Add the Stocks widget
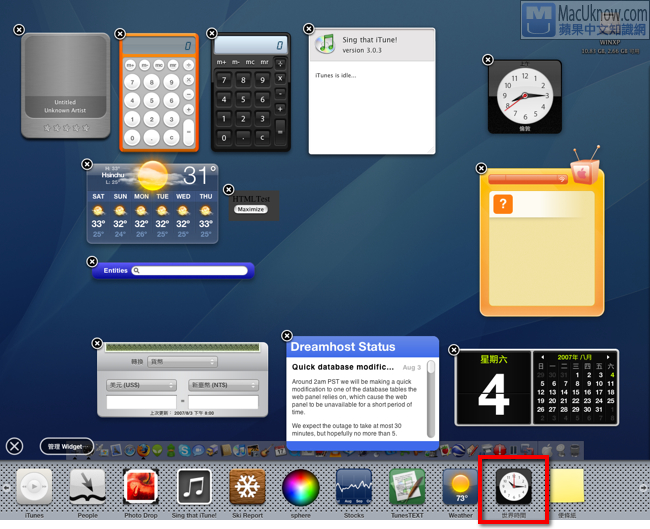Viewport: 650px width, 529px height. [x=354, y=487]
